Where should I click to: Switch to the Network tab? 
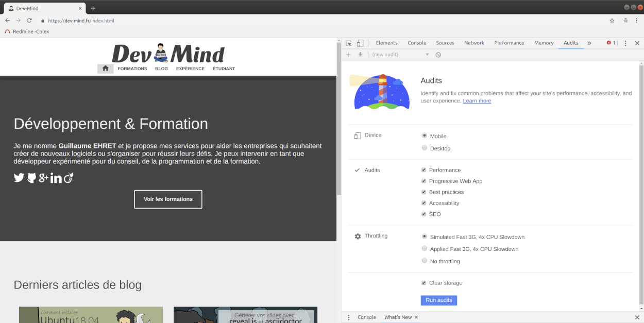point(474,43)
